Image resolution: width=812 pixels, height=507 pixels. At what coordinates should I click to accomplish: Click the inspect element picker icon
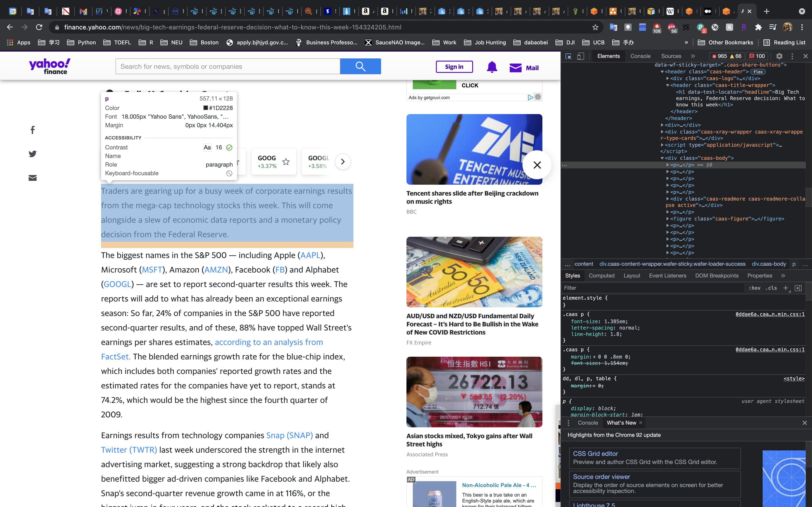point(568,56)
